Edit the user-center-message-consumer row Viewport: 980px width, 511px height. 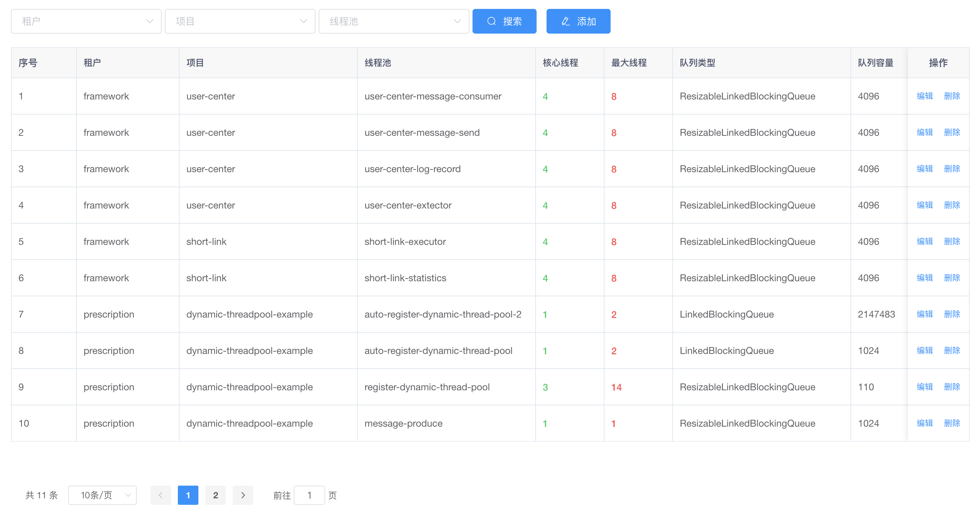pyautogui.click(x=924, y=96)
